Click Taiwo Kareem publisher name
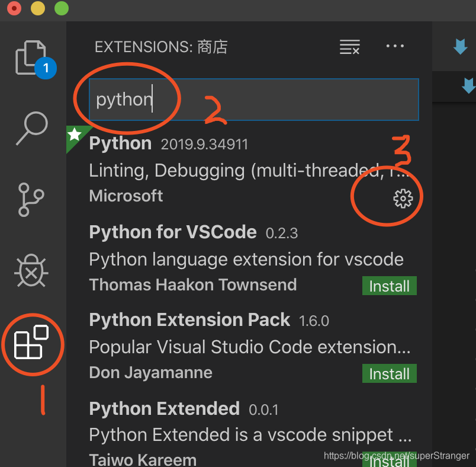The width and height of the screenshot is (476, 467). click(x=143, y=459)
